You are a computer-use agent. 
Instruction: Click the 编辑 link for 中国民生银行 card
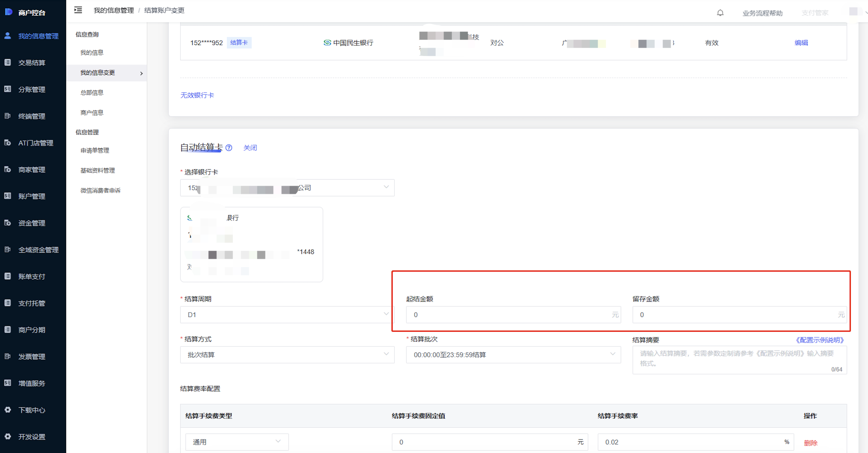[801, 43]
